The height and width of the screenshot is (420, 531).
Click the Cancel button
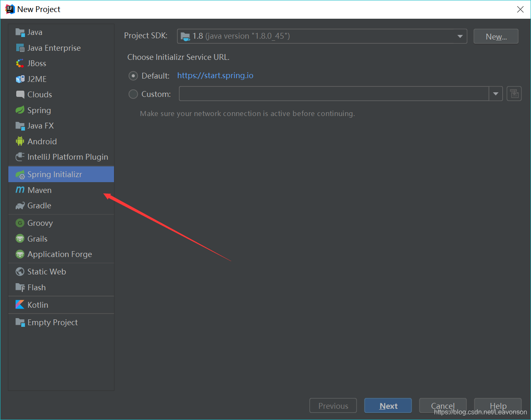[443, 406]
